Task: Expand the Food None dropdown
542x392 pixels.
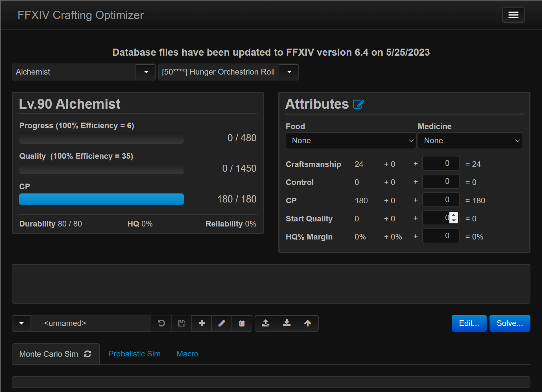Action: (x=351, y=141)
